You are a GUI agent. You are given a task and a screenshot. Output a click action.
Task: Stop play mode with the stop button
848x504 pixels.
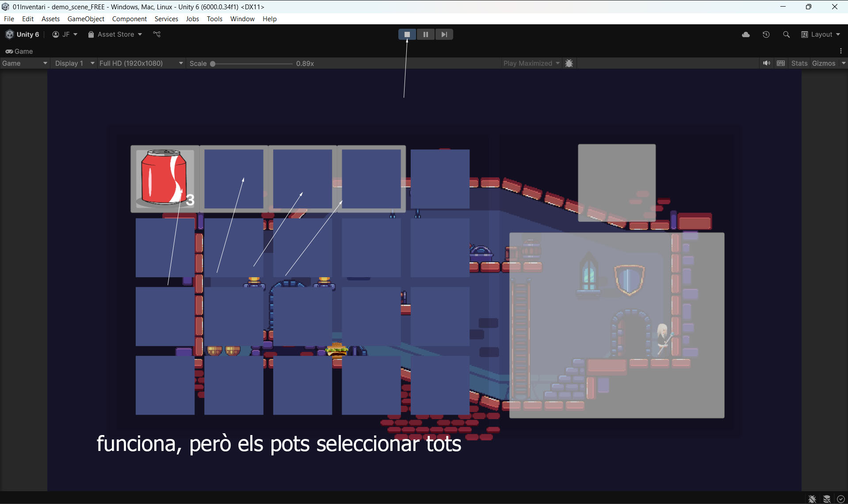pos(407,34)
